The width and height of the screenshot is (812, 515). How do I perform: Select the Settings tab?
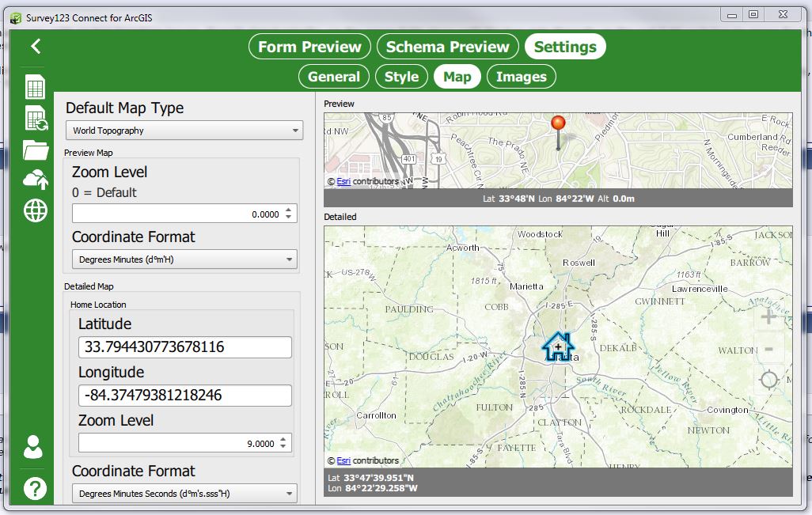pyautogui.click(x=565, y=47)
